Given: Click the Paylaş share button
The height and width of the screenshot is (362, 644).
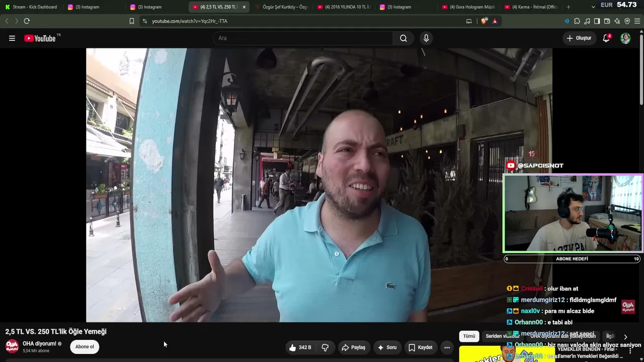Looking at the screenshot, I should [x=354, y=347].
